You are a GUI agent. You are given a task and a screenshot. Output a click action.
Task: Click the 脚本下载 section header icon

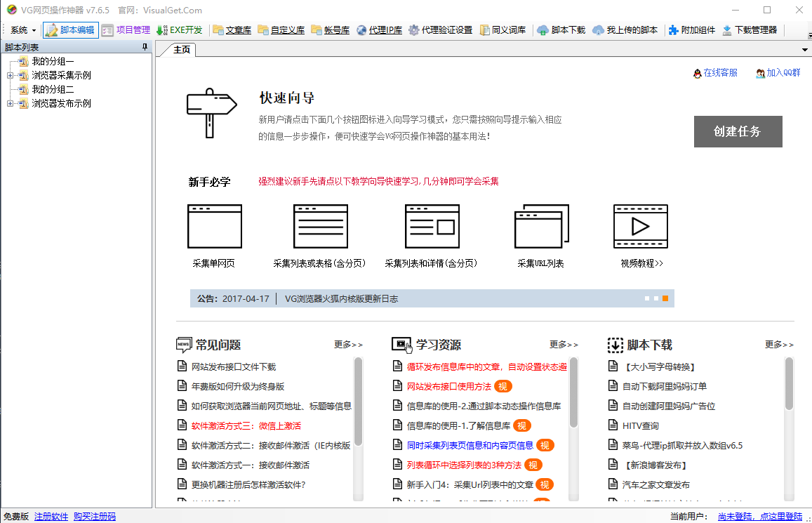pos(615,345)
